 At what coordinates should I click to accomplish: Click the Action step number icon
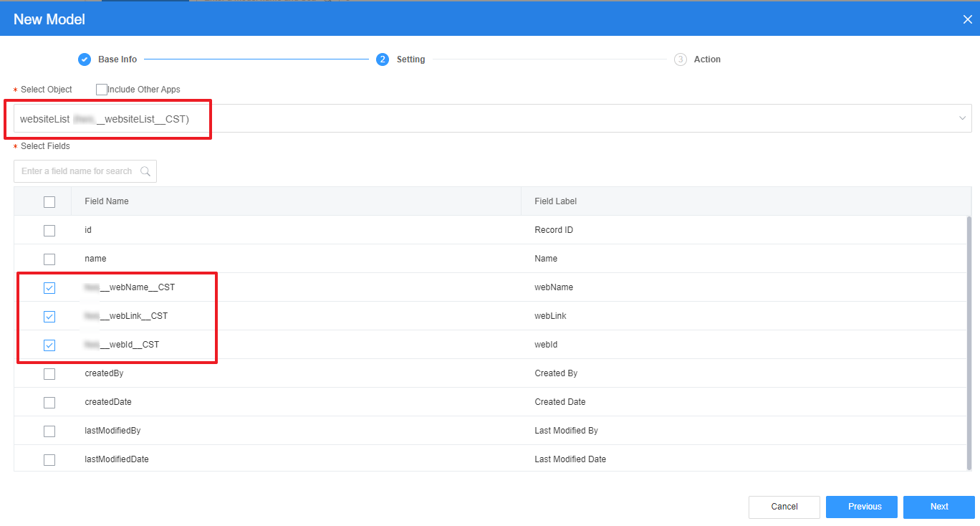pyautogui.click(x=681, y=59)
